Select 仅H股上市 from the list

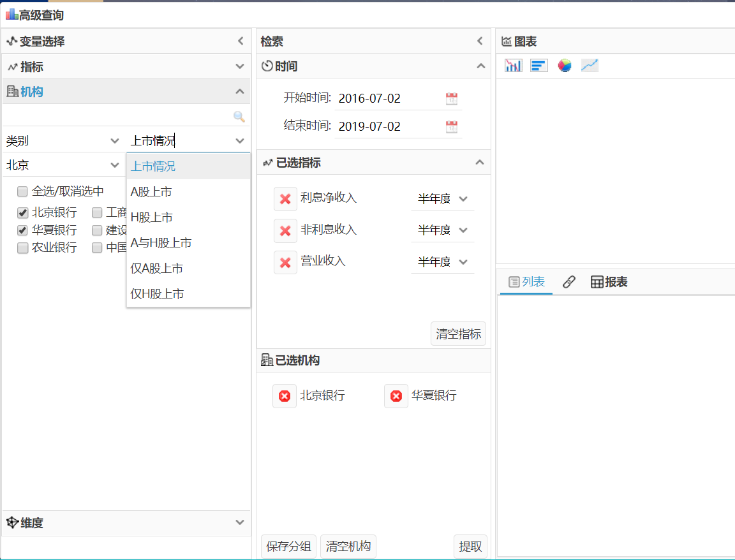click(x=188, y=294)
